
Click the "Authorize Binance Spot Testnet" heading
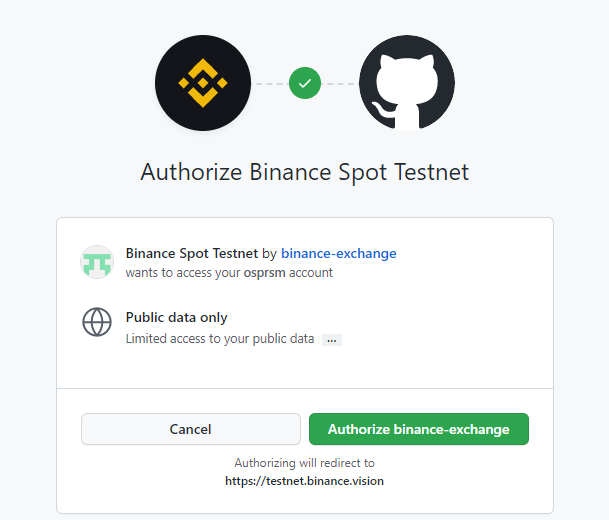pyautogui.click(x=305, y=172)
